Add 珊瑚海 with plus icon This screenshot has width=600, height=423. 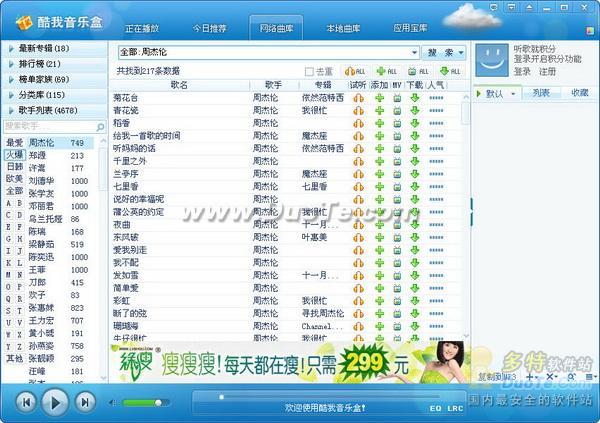(379, 326)
